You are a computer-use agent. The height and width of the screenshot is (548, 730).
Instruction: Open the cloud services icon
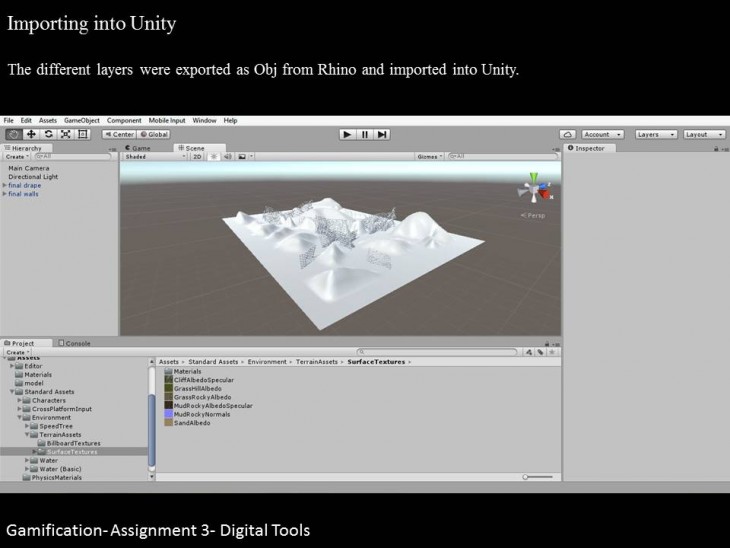click(567, 134)
